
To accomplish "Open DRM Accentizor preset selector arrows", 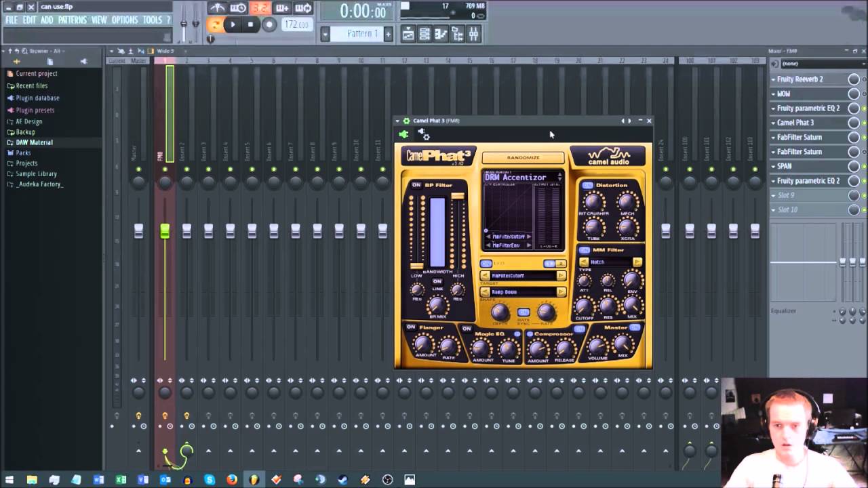I will click(559, 178).
